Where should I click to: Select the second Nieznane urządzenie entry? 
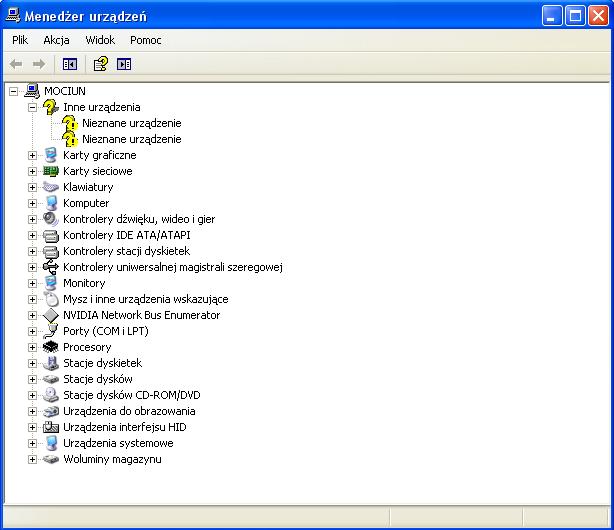click(x=132, y=139)
